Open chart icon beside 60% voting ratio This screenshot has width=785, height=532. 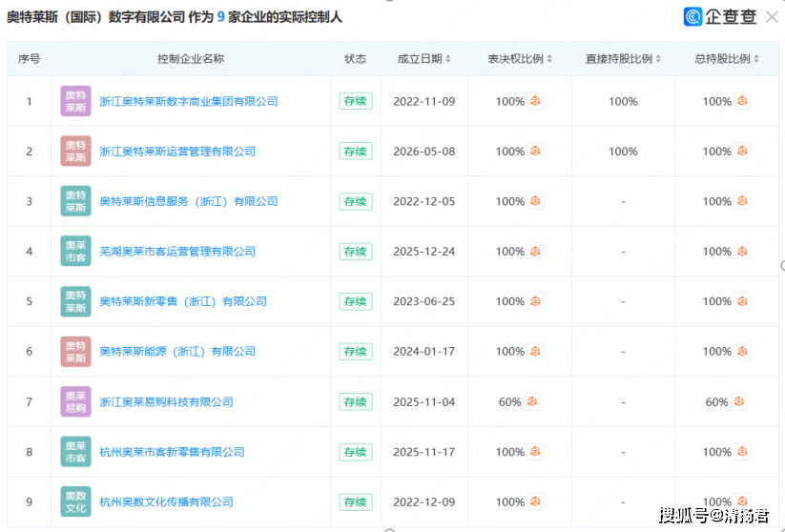(531, 401)
